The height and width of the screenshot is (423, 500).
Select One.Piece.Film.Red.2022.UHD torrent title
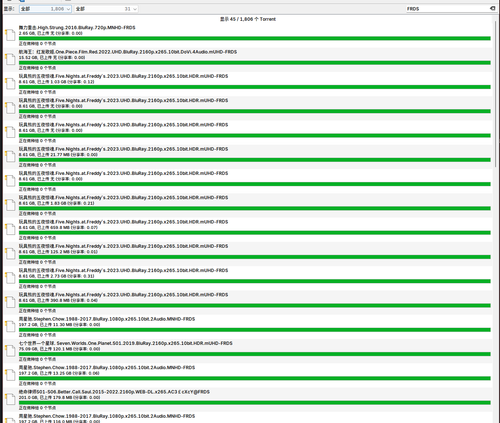(x=128, y=52)
